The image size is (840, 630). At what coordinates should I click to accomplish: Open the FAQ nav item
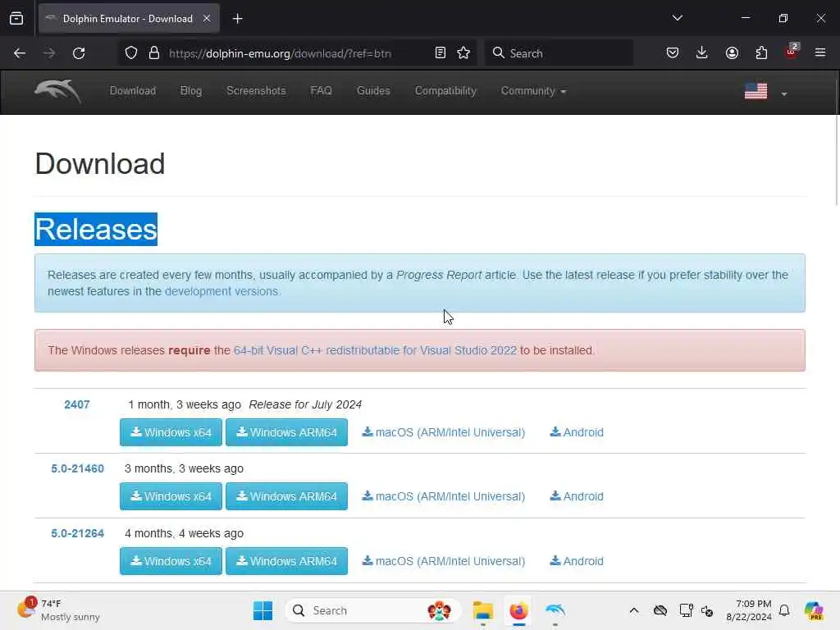[x=322, y=91]
